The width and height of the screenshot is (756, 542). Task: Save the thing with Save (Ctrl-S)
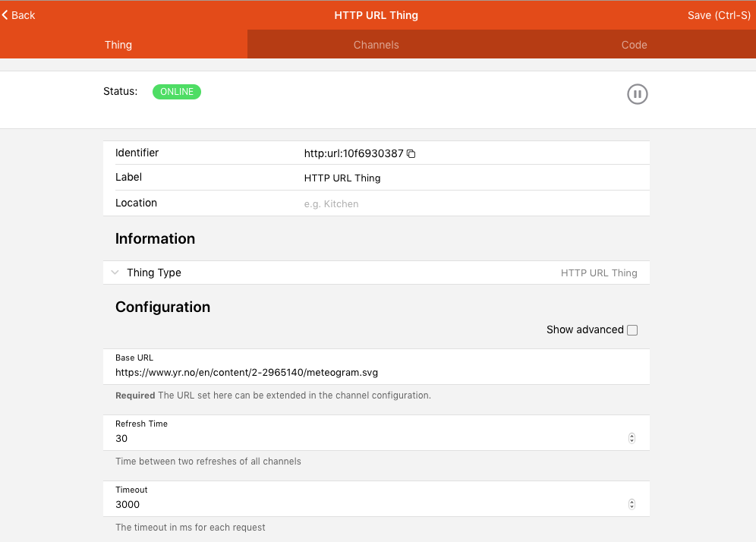pyautogui.click(x=718, y=15)
